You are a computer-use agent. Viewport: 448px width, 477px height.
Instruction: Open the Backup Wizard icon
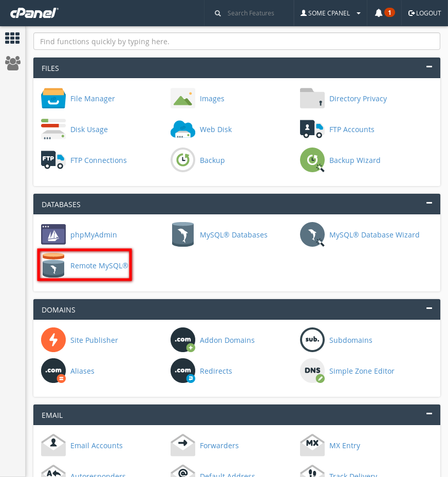pos(312,160)
